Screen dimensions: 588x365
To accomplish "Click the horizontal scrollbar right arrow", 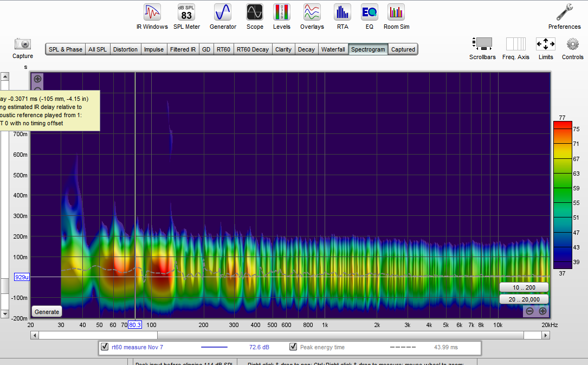I will 547,336.
